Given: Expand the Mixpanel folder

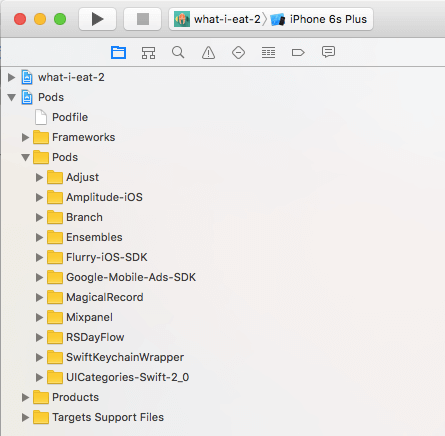Looking at the screenshot, I should (x=39, y=317).
